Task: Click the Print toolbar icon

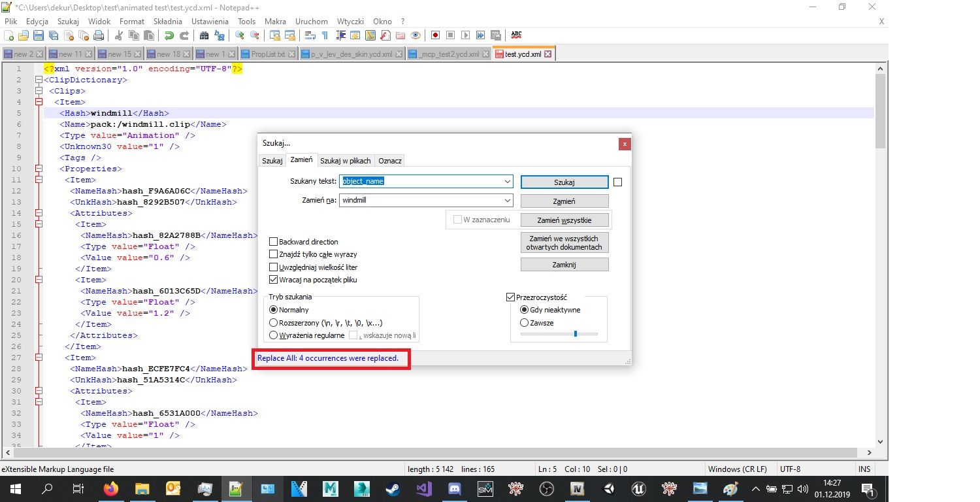Action: [99, 35]
